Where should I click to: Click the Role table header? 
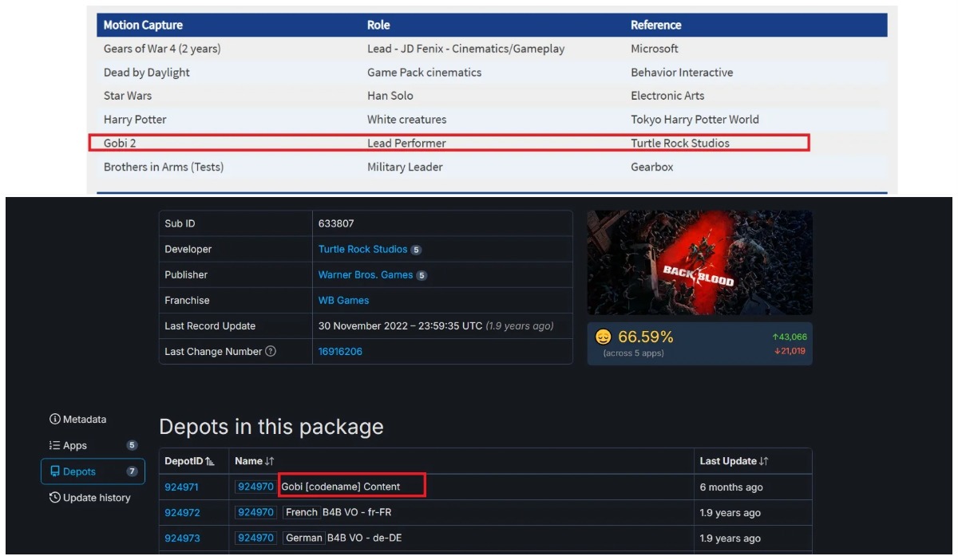pyautogui.click(x=378, y=25)
